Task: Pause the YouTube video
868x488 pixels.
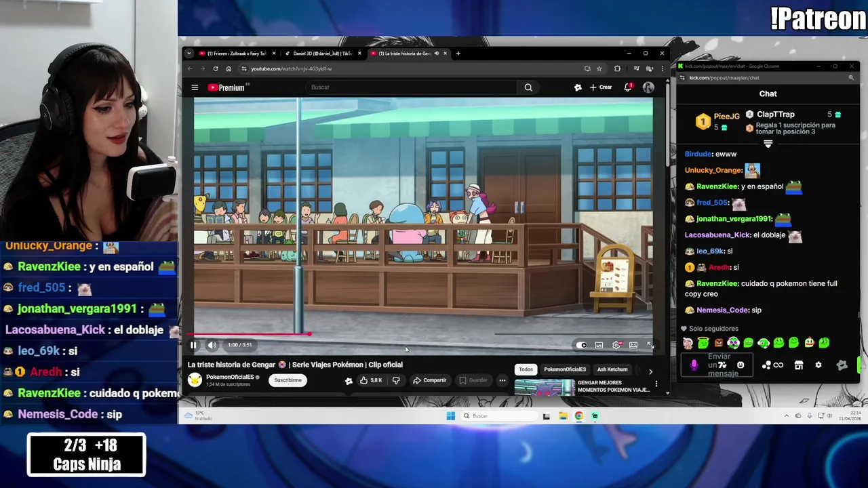Action: (193, 345)
